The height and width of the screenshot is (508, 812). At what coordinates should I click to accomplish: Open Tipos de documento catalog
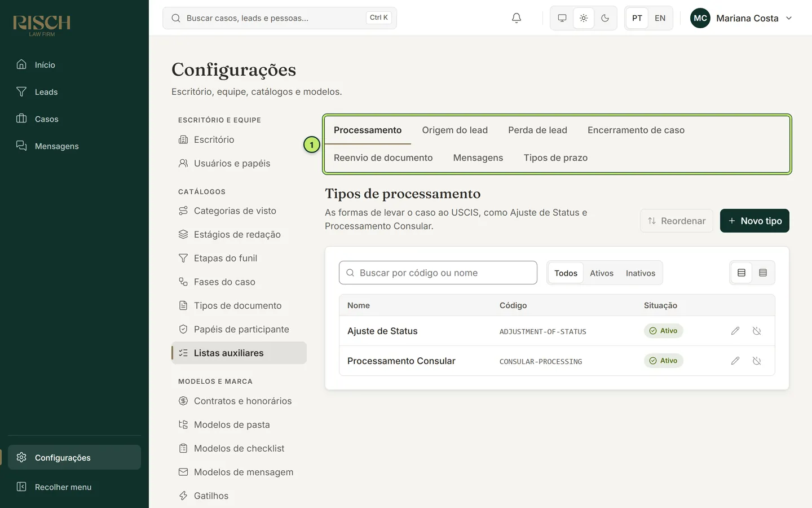point(239,306)
